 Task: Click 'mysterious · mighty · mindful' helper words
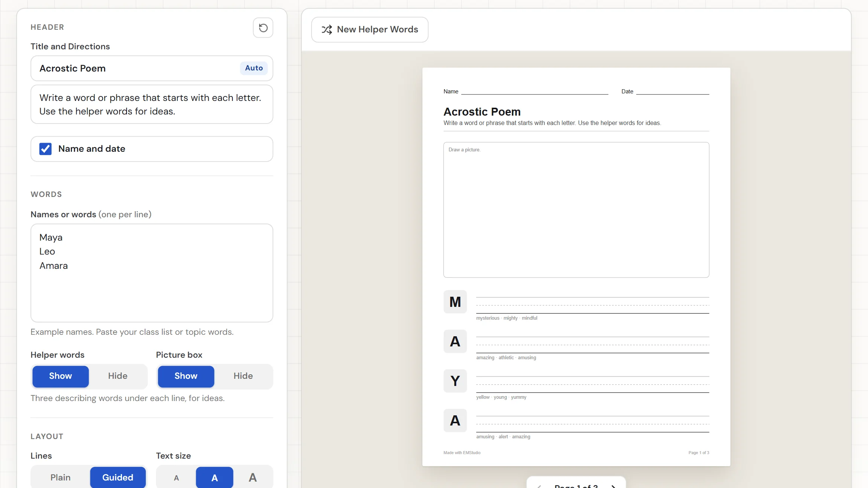(x=507, y=318)
